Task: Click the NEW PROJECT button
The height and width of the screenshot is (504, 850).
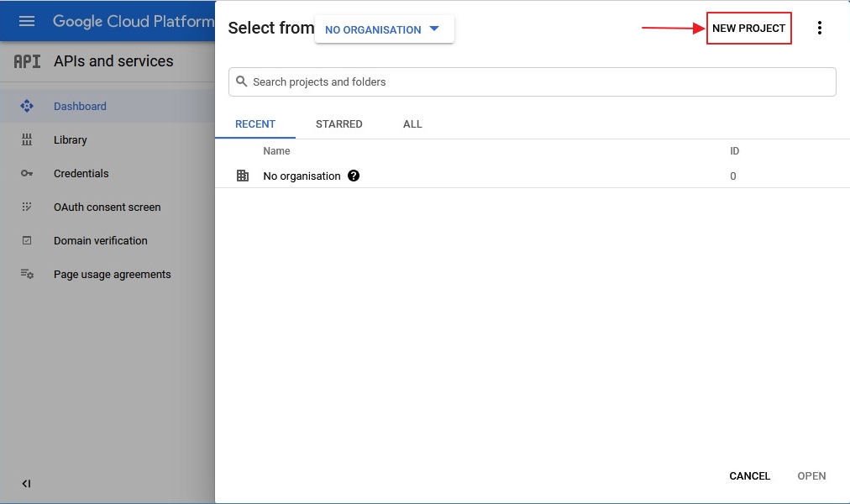Action: tap(748, 29)
